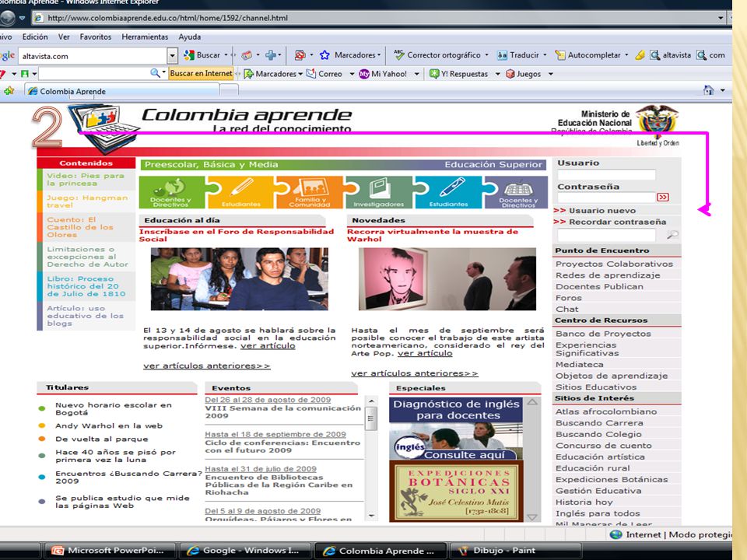
Task: Run the Corrector ortográfico spell checker
Action: pos(437,55)
